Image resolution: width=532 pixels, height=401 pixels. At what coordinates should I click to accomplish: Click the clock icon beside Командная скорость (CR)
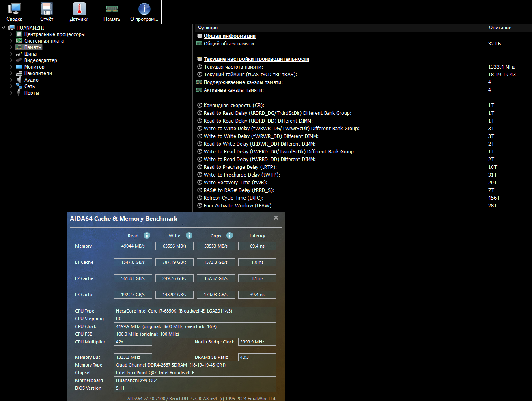200,106
